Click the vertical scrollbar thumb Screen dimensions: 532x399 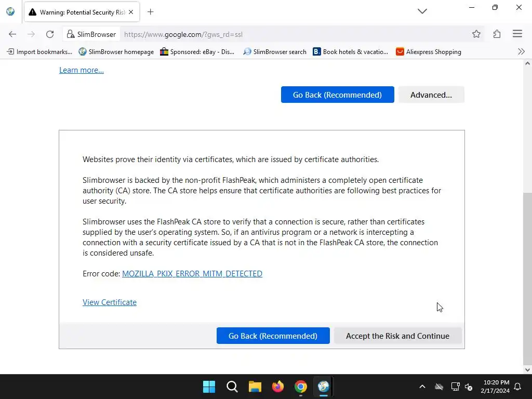[527, 278]
